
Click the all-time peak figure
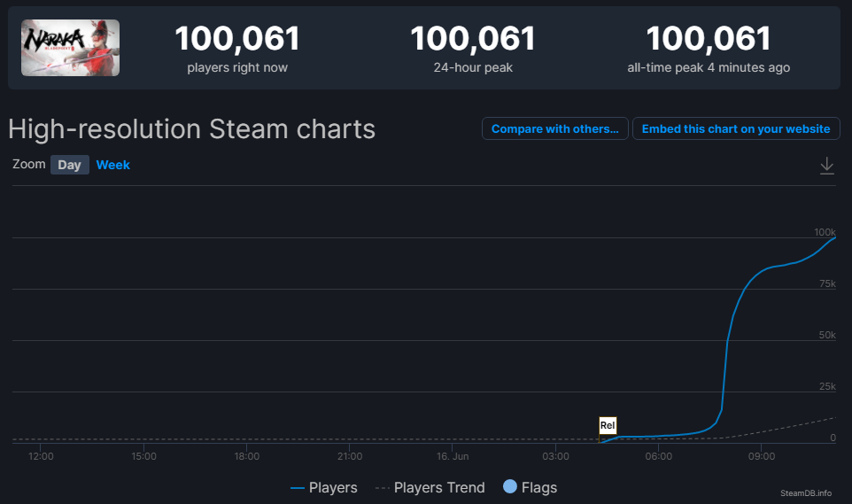[709, 39]
